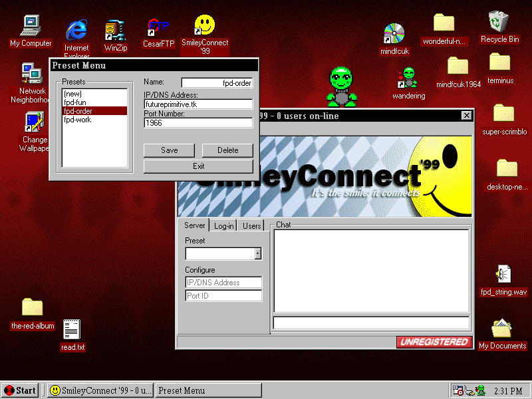Select the fpd-order preset

(94, 111)
